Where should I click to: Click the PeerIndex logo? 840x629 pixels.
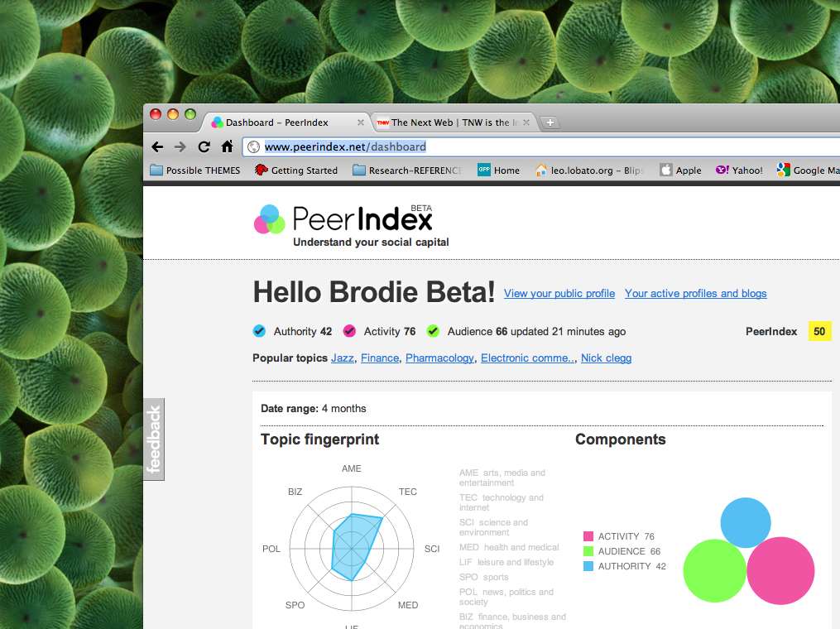coord(343,219)
